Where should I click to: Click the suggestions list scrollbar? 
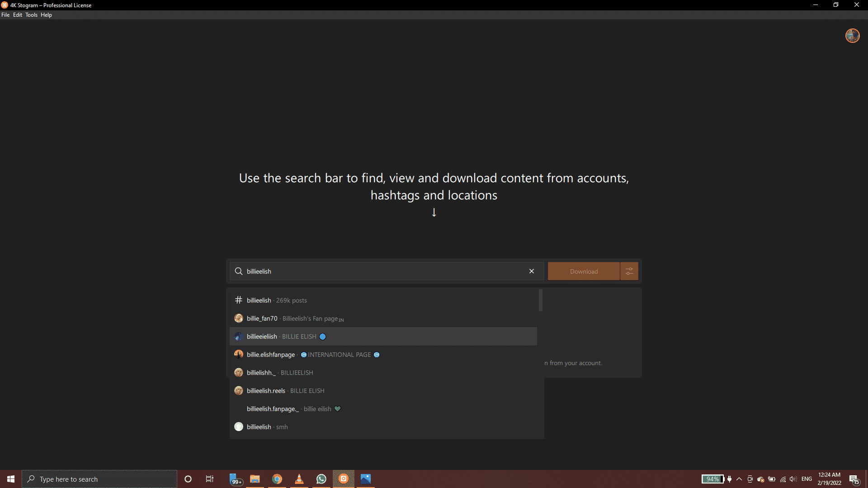pos(541,300)
